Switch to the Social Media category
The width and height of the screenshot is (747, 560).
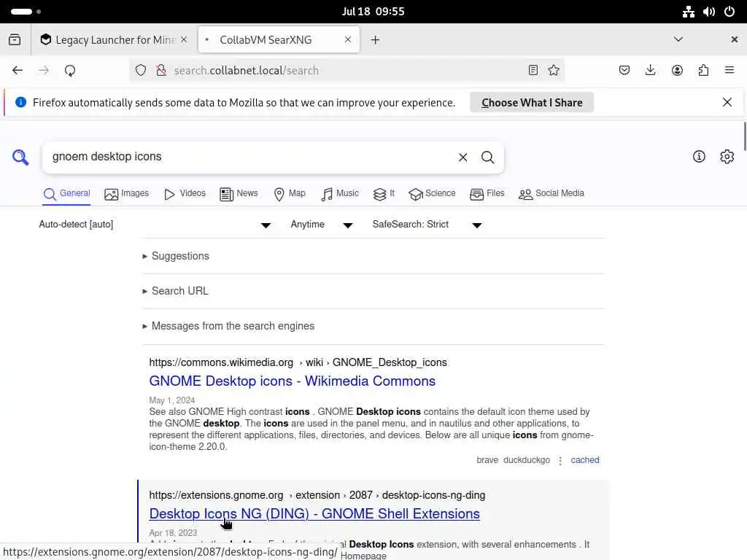pos(551,194)
